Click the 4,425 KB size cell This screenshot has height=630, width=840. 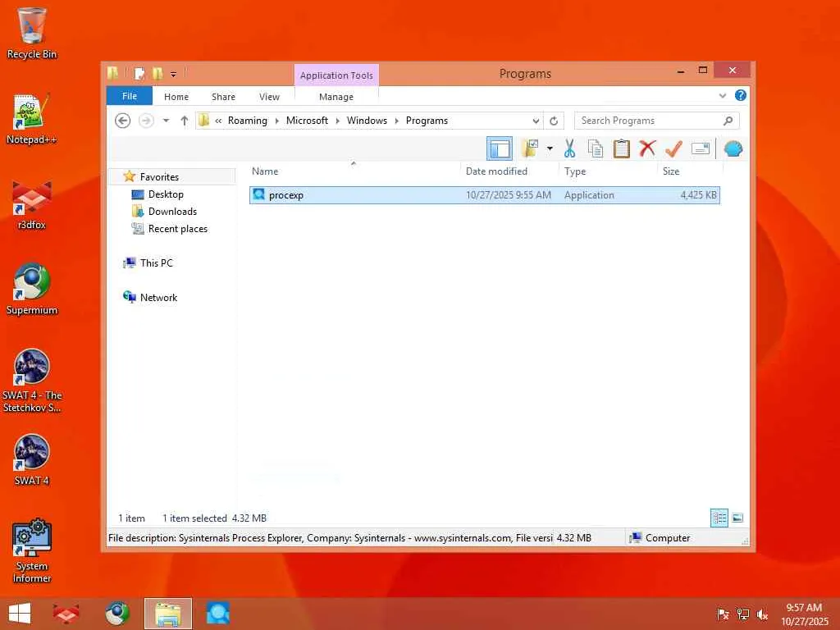pyautogui.click(x=698, y=195)
